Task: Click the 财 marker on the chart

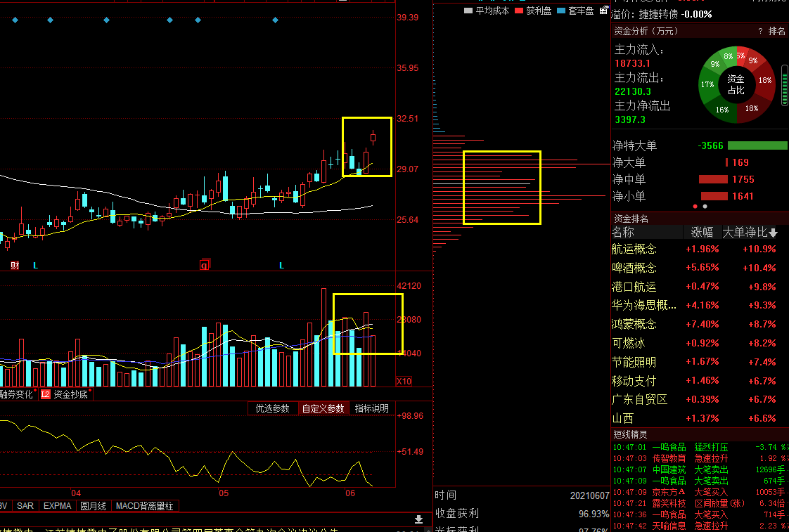Action: pyautogui.click(x=15, y=265)
